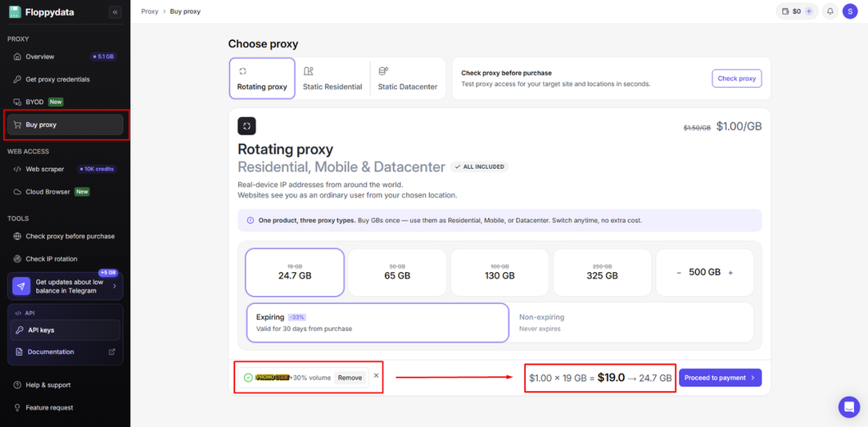The height and width of the screenshot is (427, 868).
Task: Click the Proxy breadcrumb link
Action: [x=150, y=11]
